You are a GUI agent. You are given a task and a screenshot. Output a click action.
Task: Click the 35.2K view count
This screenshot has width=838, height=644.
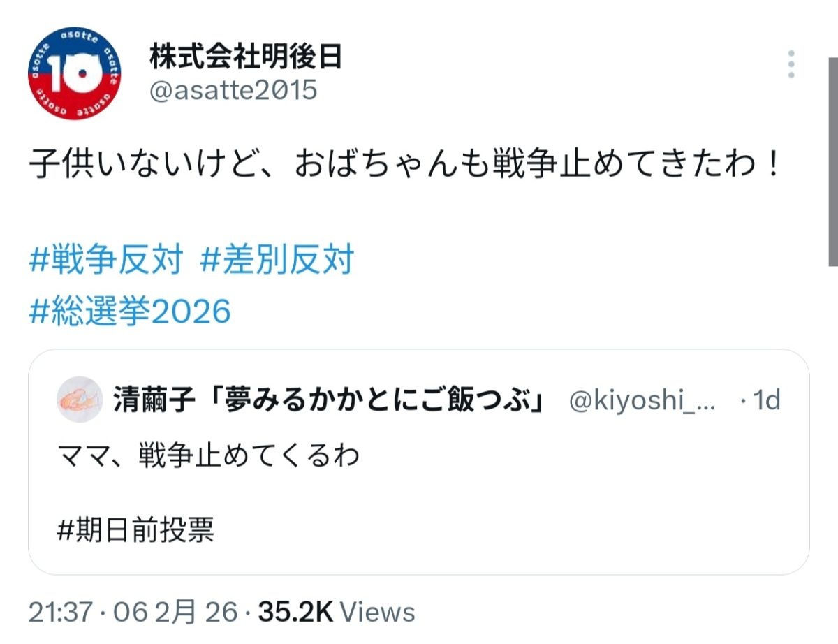coord(295,613)
